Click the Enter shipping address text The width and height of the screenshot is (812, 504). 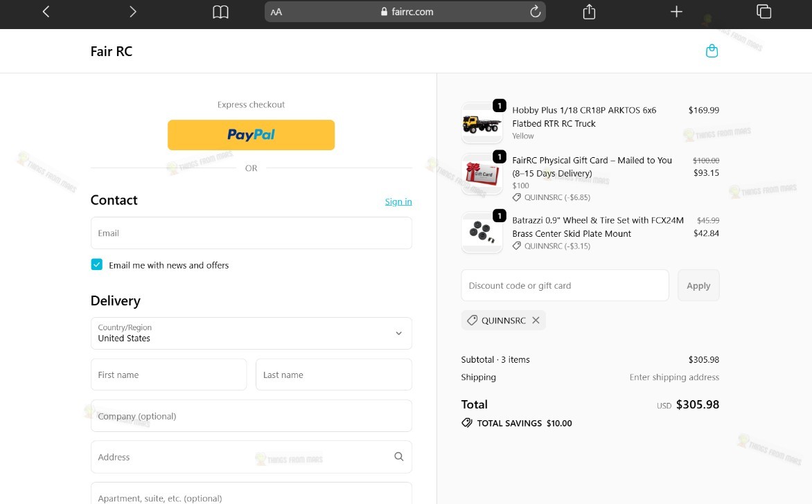(x=674, y=377)
